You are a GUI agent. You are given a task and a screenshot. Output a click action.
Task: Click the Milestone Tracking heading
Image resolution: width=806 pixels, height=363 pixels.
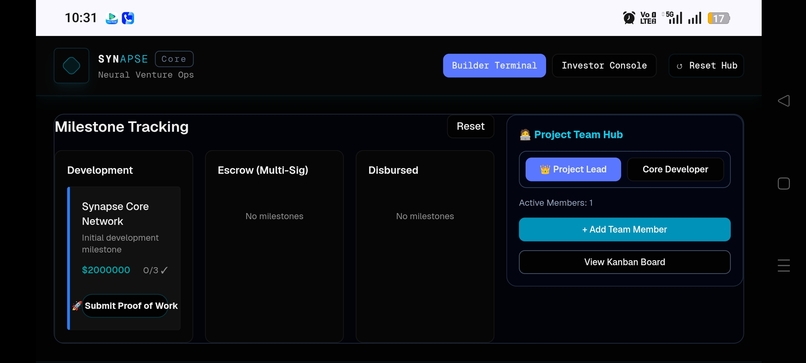[x=122, y=127]
